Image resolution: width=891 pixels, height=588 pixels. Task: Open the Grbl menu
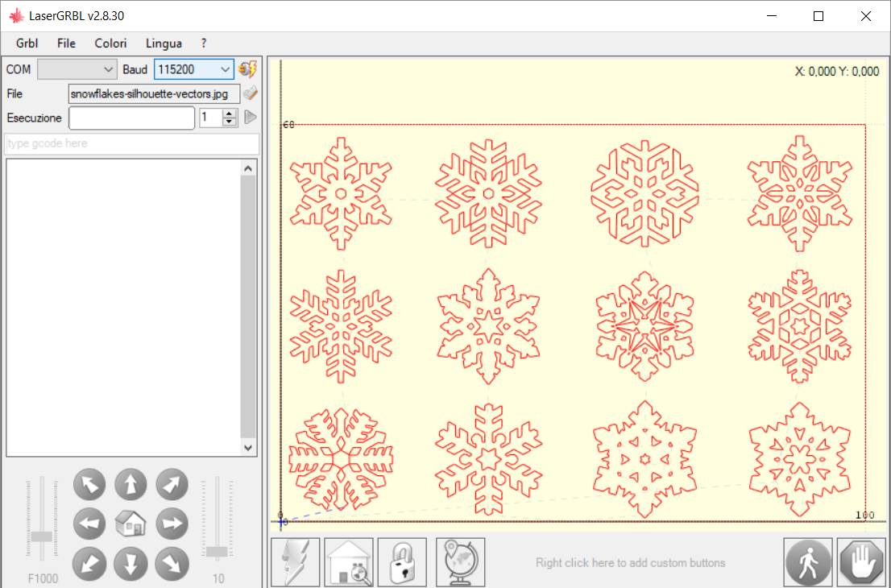27,43
